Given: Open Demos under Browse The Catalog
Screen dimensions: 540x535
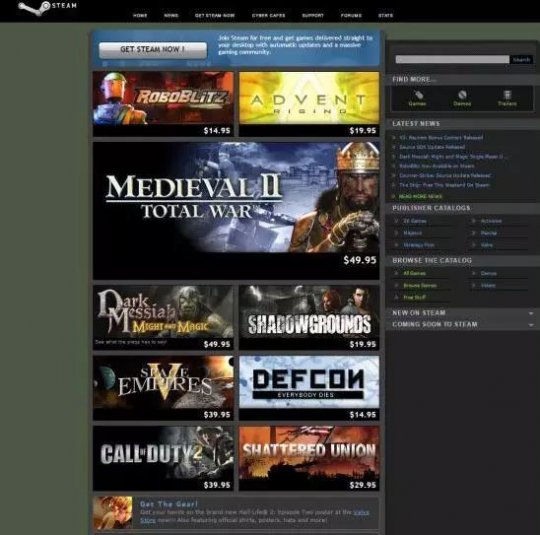Looking at the screenshot, I should click(x=488, y=274).
